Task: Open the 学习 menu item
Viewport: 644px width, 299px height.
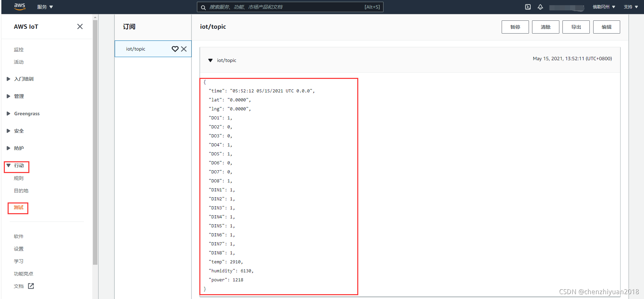Action: (19, 261)
